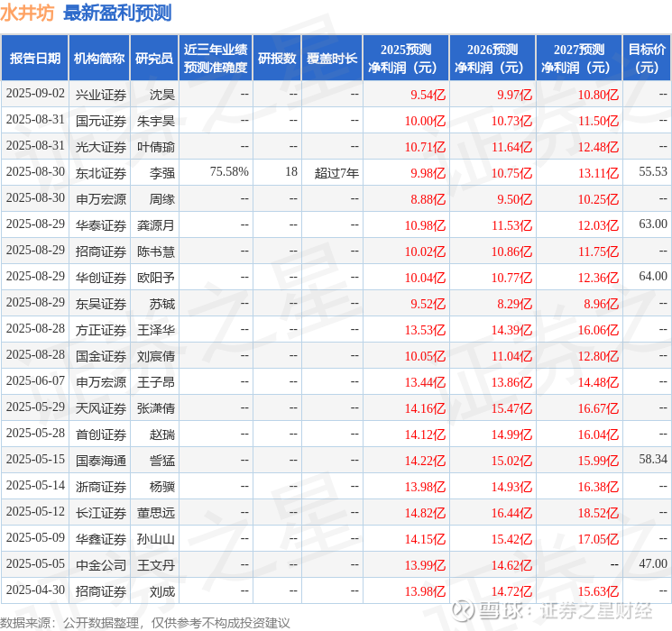Viewport: 672px width, 631px height.
Task: Select the 国泰海通 institution cell
Action: [101, 461]
